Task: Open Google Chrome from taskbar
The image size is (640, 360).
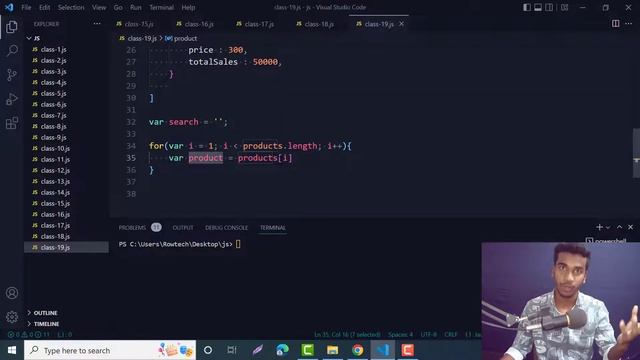Action: (x=358, y=350)
